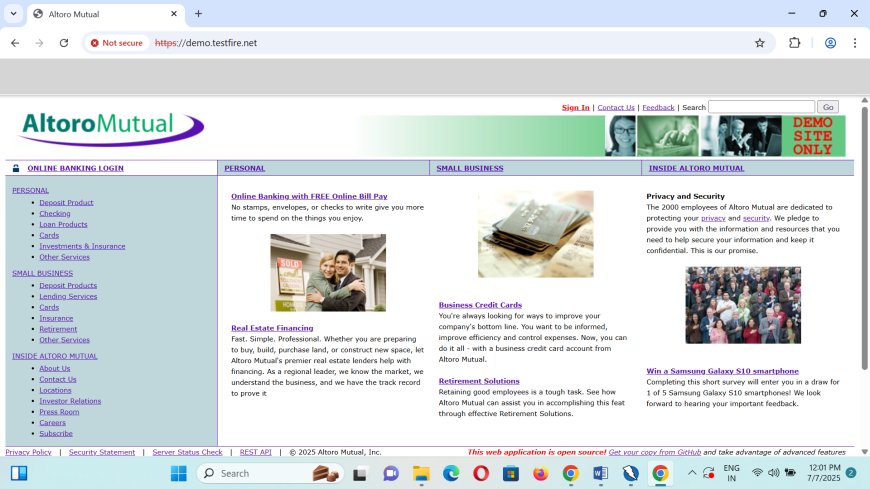Bookmark this page with the star icon
The image size is (870, 489).
(x=759, y=43)
